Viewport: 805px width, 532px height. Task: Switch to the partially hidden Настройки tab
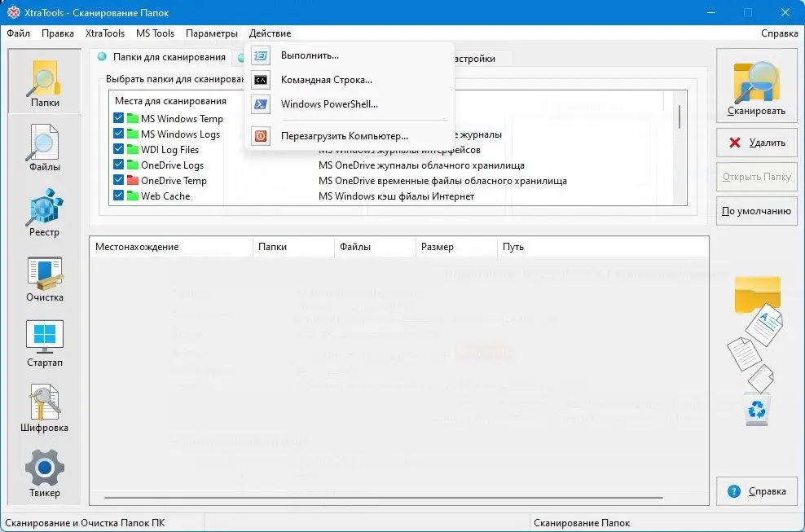pyautogui.click(x=482, y=59)
